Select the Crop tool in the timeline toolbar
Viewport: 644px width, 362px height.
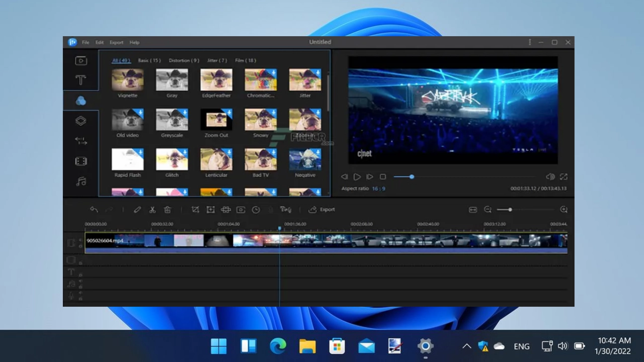click(195, 210)
